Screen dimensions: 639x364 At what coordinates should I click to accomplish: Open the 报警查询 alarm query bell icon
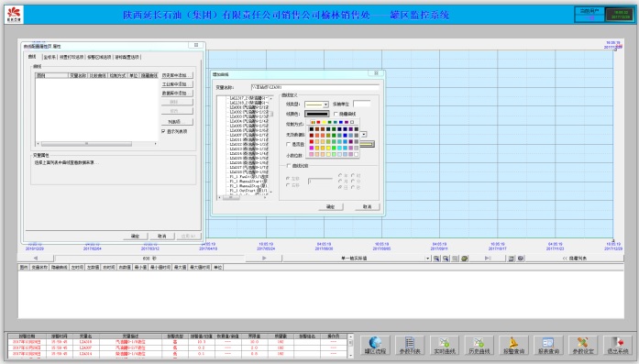(513, 346)
